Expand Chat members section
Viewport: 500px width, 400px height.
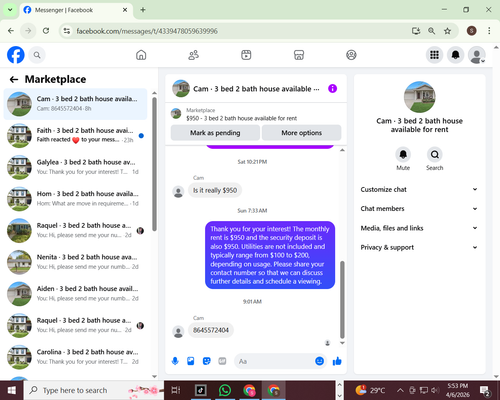click(x=419, y=209)
